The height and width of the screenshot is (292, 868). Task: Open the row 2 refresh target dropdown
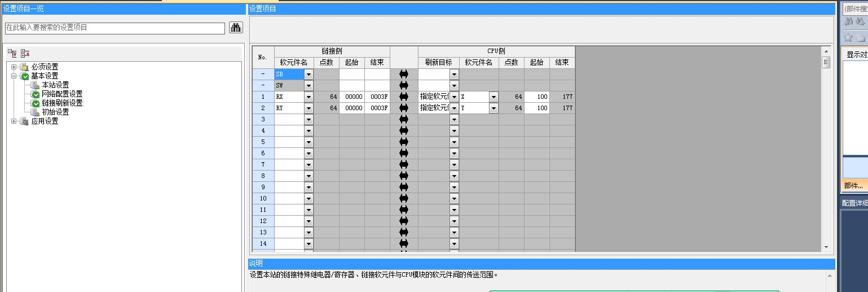(454, 108)
